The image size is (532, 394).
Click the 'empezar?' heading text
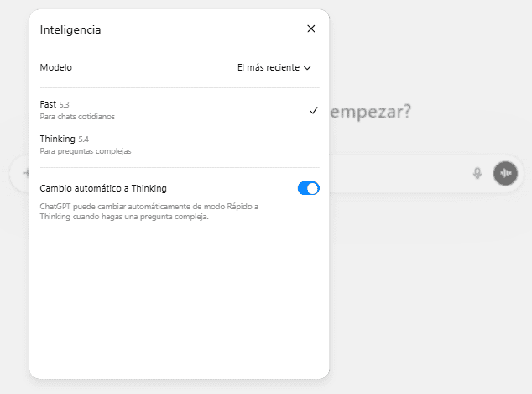tap(371, 112)
